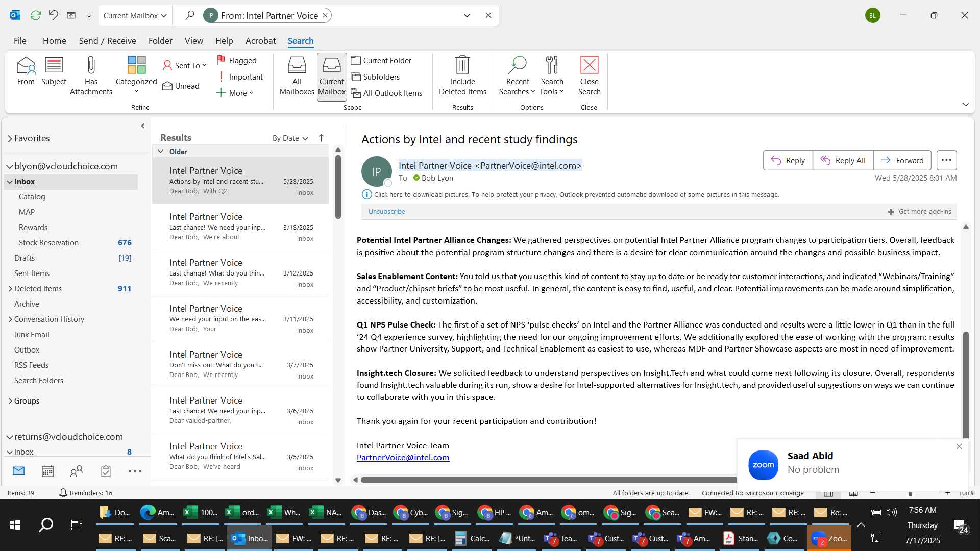This screenshot has height=551, width=980.
Task: Open Calculator from the taskbar
Action: (x=472, y=538)
